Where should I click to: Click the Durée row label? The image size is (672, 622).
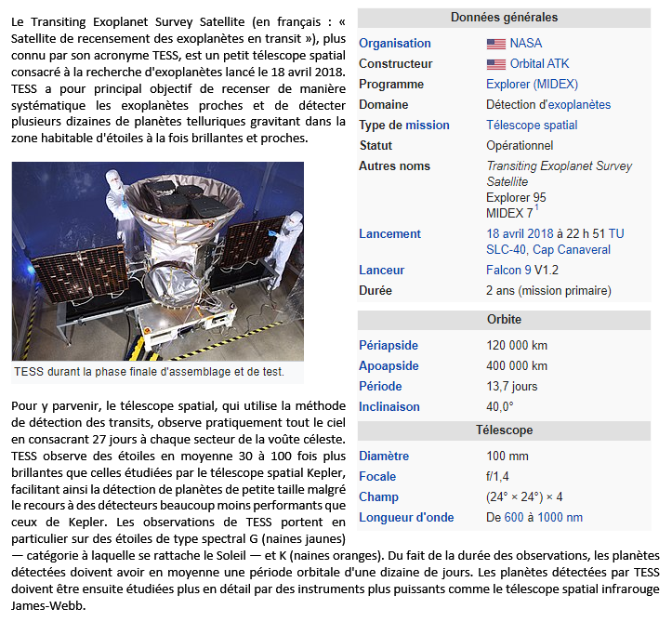click(x=375, y=291)
